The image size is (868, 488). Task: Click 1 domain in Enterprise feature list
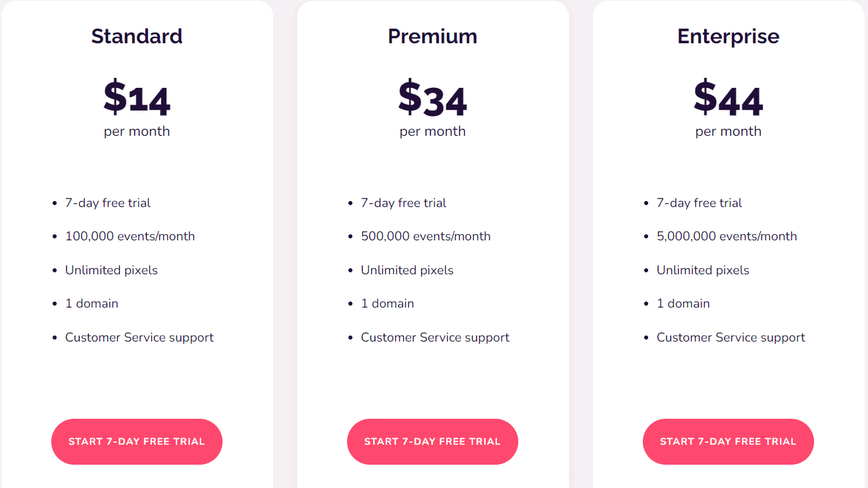click(683, 303)
